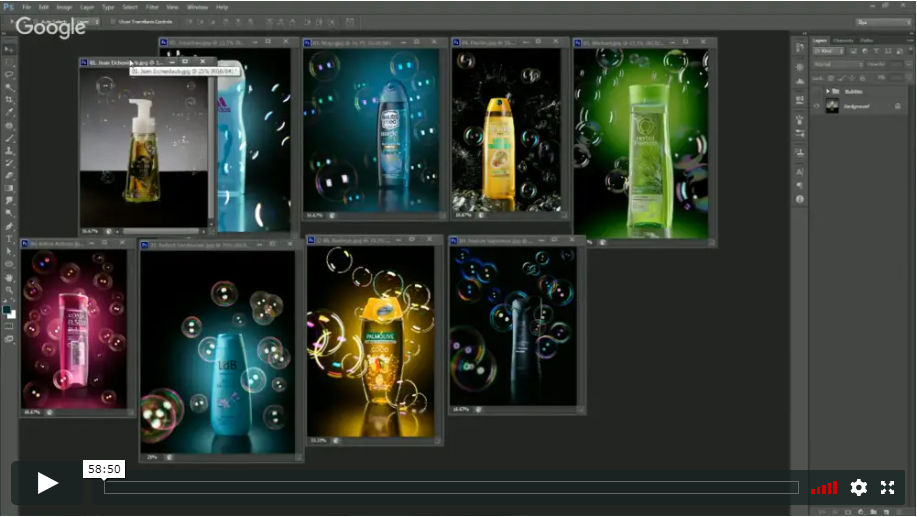Select the Lasso tool
The width and height of the screenshot is (917, 517).
9,75
